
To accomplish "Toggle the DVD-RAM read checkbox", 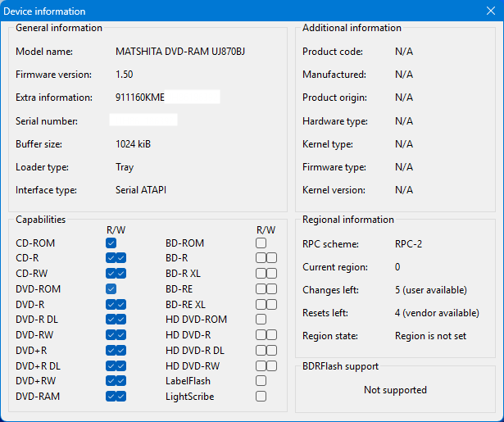I will pos(111,397).
